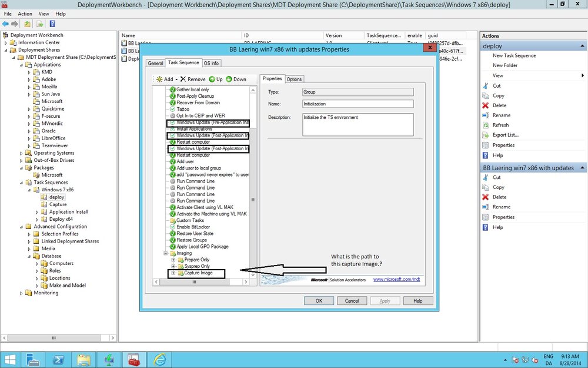Click the Description text box

(358, 125)
